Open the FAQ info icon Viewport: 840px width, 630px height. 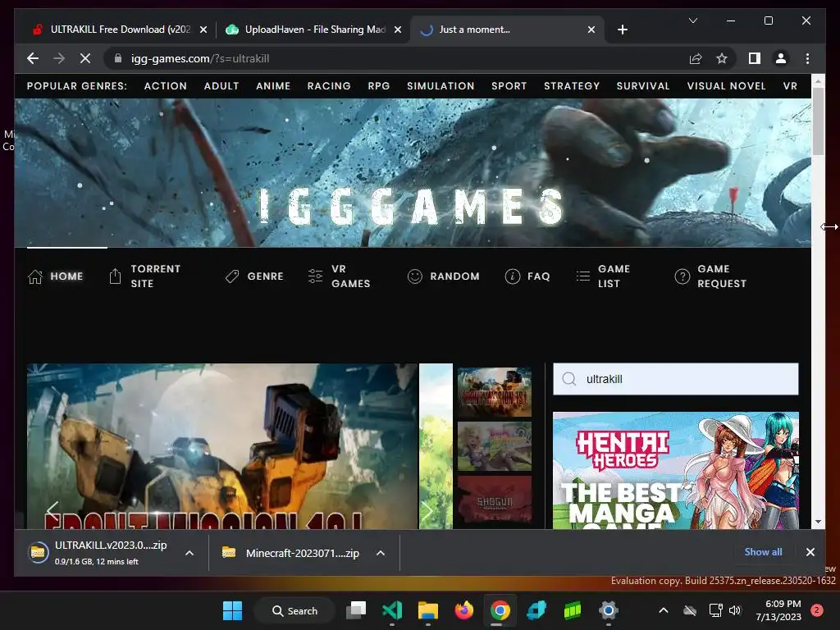pos(513,276)
